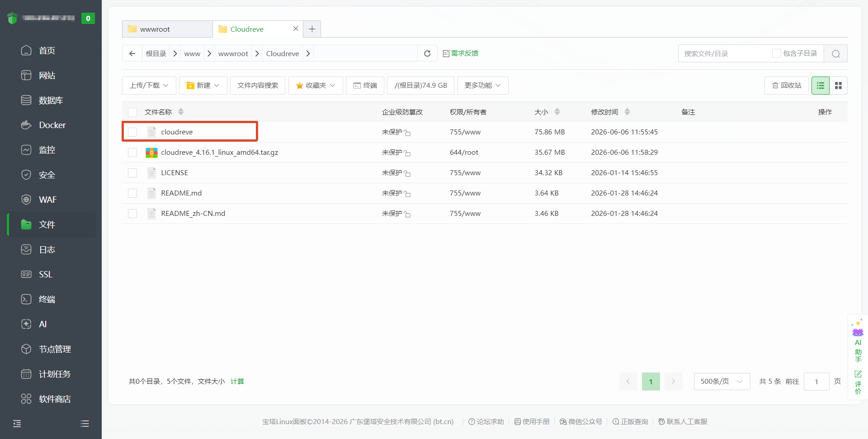Open 软件商店 software store

click(54, 399)
